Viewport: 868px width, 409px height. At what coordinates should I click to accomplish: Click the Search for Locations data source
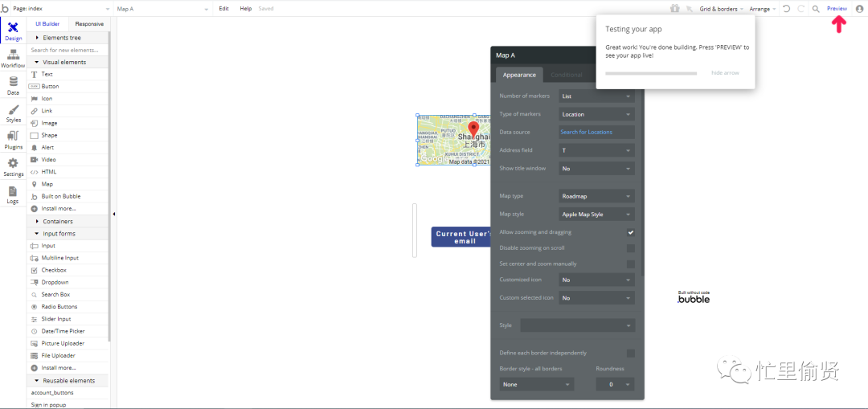click(x=596, y=133)
